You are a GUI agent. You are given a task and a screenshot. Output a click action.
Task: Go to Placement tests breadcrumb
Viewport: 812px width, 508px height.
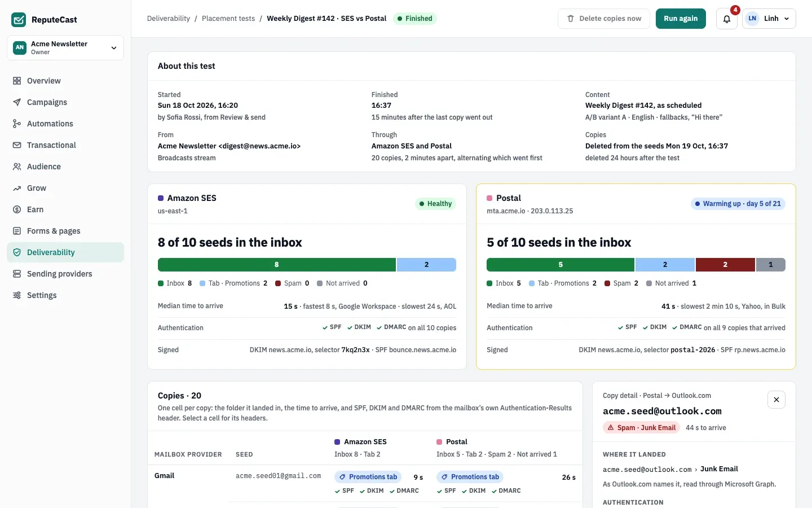click(x=228, y=19)
